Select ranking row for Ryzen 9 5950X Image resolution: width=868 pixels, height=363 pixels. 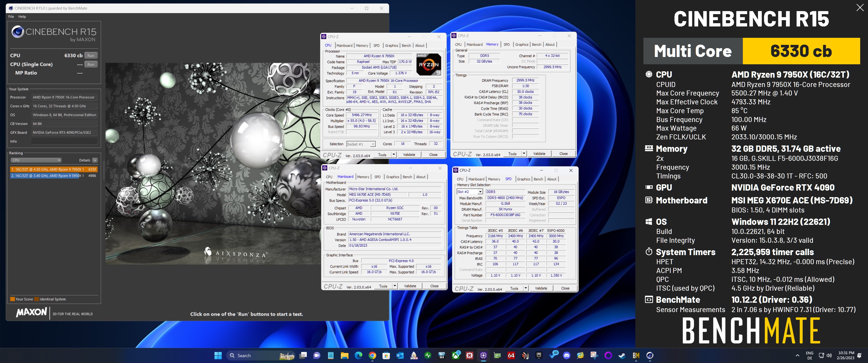pos(54,176)
